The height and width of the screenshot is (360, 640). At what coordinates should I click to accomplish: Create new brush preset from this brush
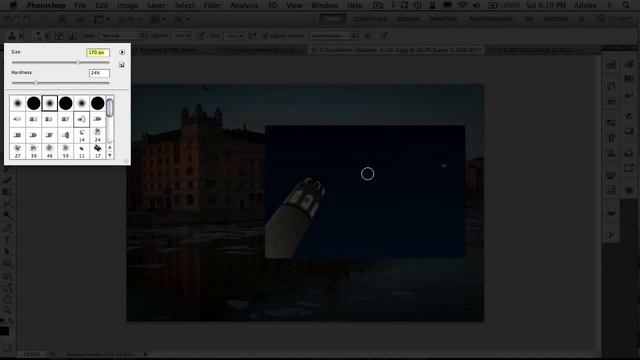click(x=122, y=65)
